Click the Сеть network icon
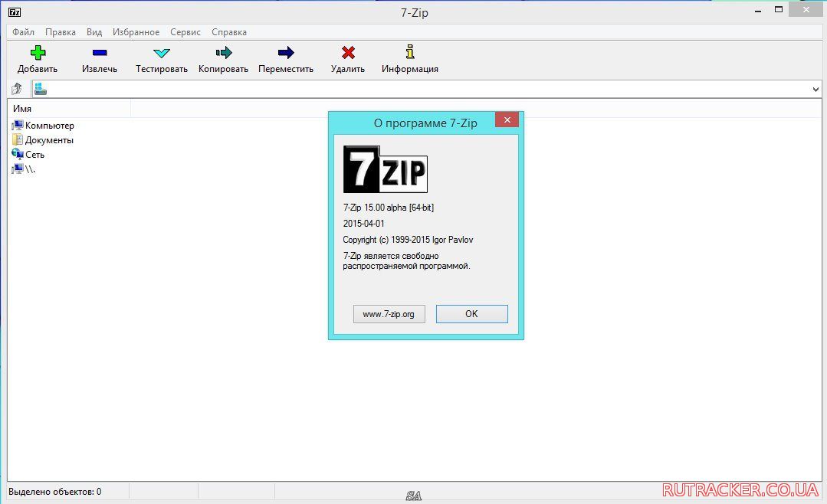 (18, 154)
